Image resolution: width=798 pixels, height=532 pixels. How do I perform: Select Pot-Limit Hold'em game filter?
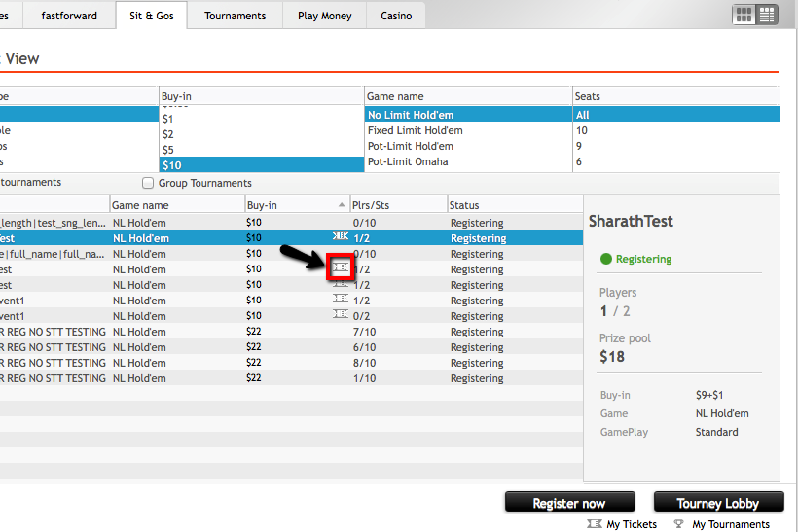[468, 146]
